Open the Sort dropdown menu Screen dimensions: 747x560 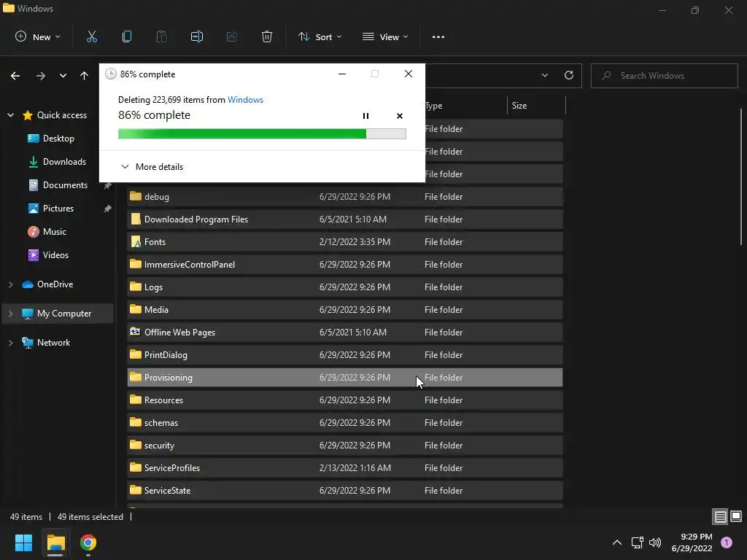(320, 36)
